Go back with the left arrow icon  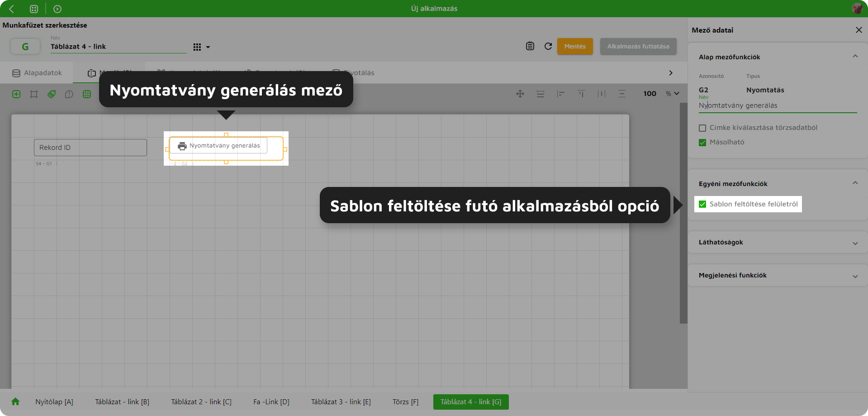(x=12, y=9)
